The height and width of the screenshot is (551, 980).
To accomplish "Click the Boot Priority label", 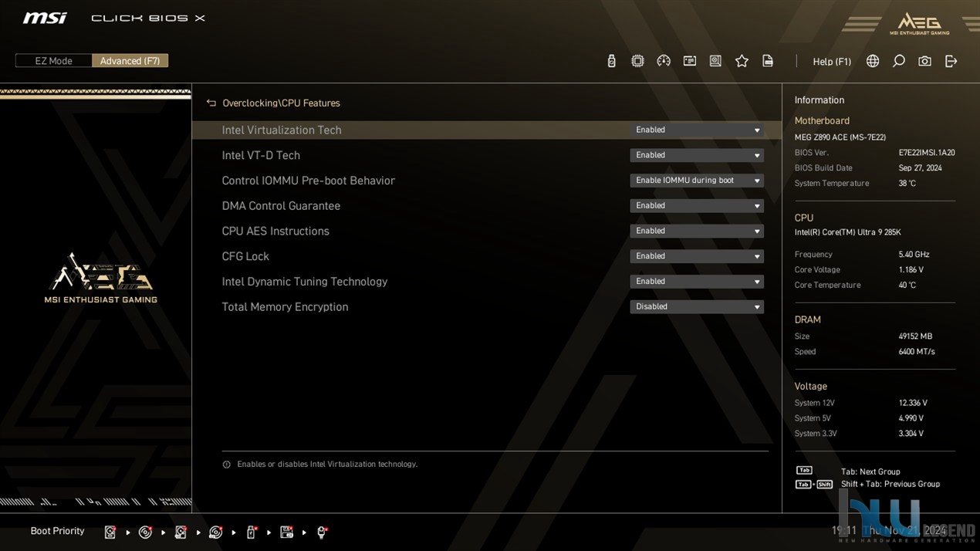I will [57, 531].
